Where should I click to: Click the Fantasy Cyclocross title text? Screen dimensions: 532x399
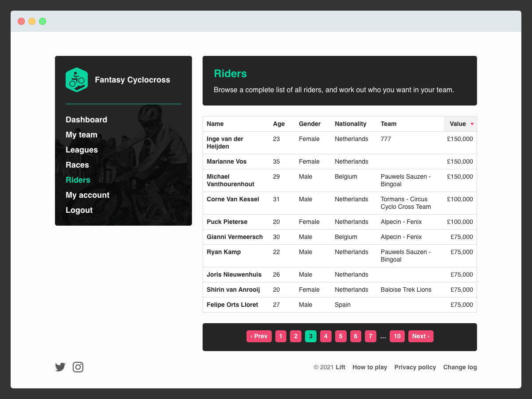coord(133,80)
